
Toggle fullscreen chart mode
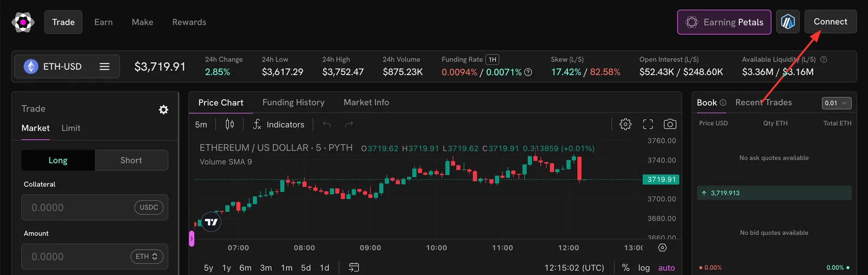(x=648, y=124)
